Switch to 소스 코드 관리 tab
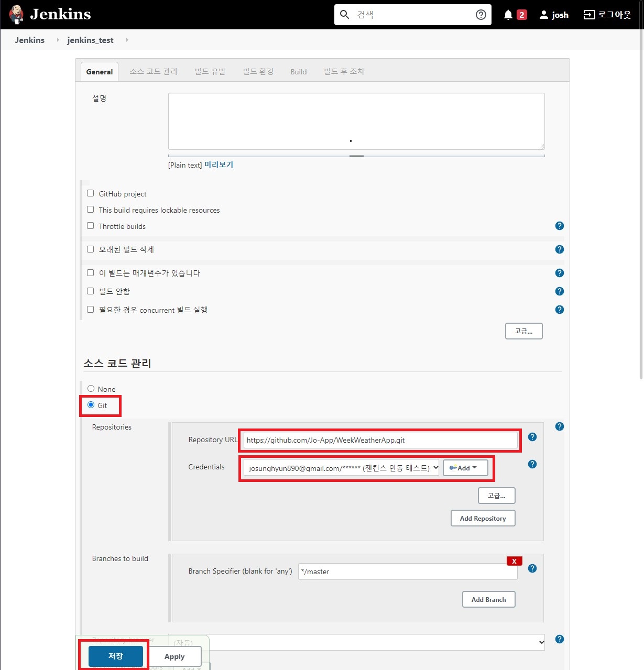Image resolution: width=644 pixels, height=670 pixels. pos(154,72)
